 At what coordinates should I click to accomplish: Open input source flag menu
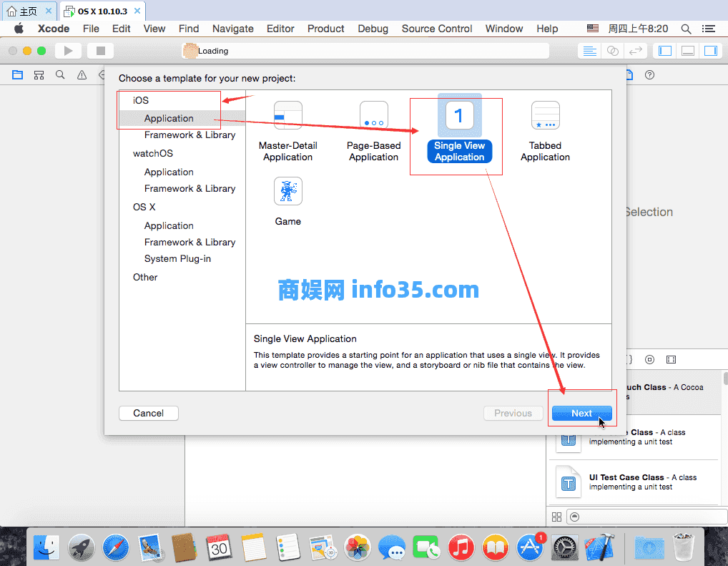click(593, 29)
